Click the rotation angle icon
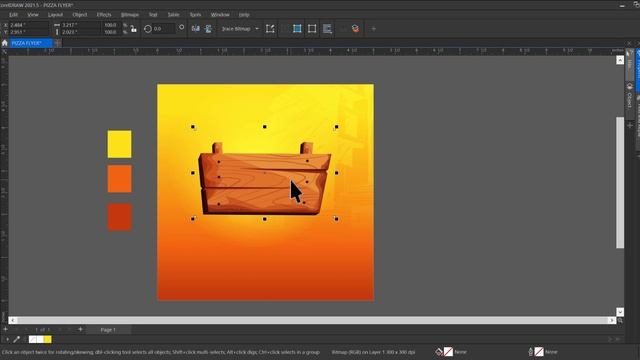The width and height of the screenshot is (640, 360). (148, 29)
